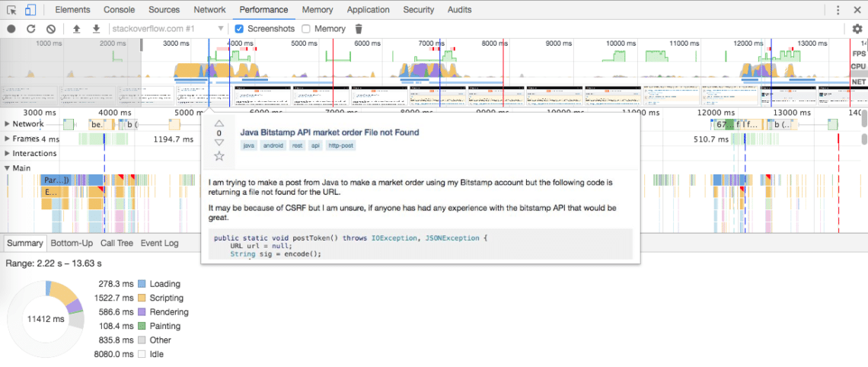Click the yellow Scripting legend swatch
Screen dimensions: 868x367
point(142,298)
